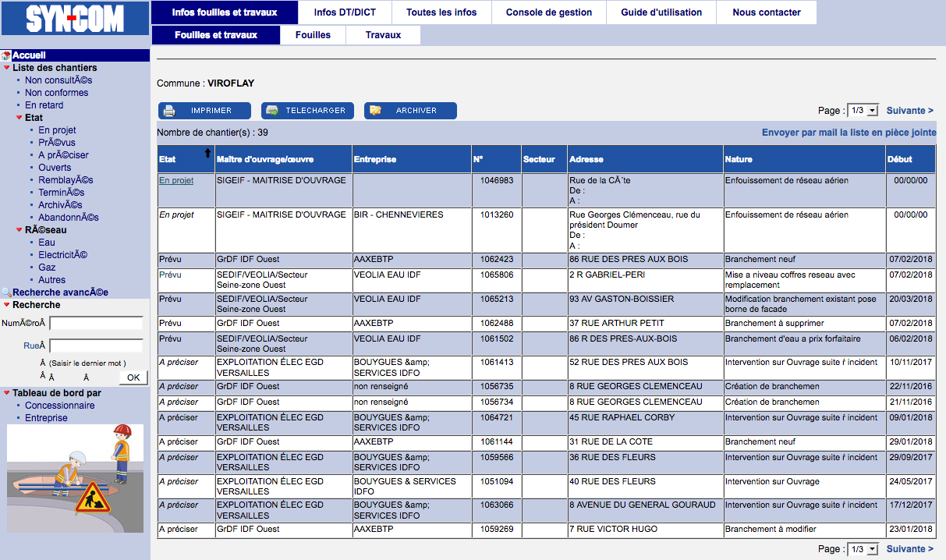Screen dimensions: 946x560
Task: Select the Fouilles sub-tab
Action: (x=313, y=35)
